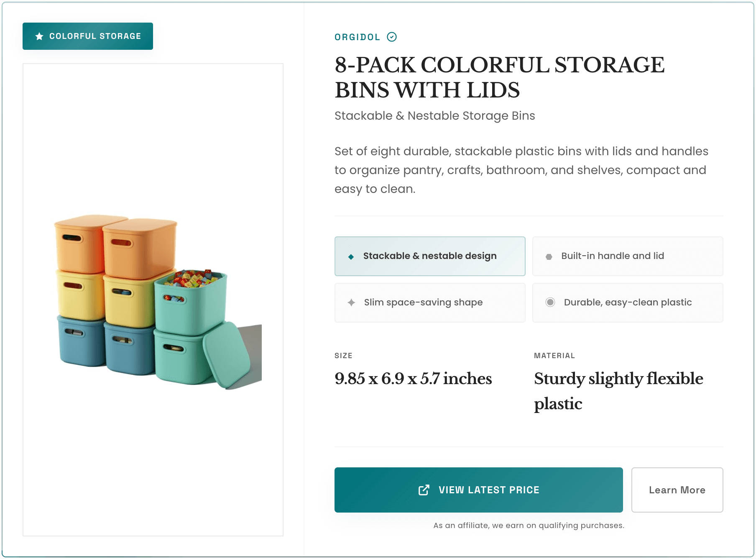Click the Learn More button

[x=677, y=490]
